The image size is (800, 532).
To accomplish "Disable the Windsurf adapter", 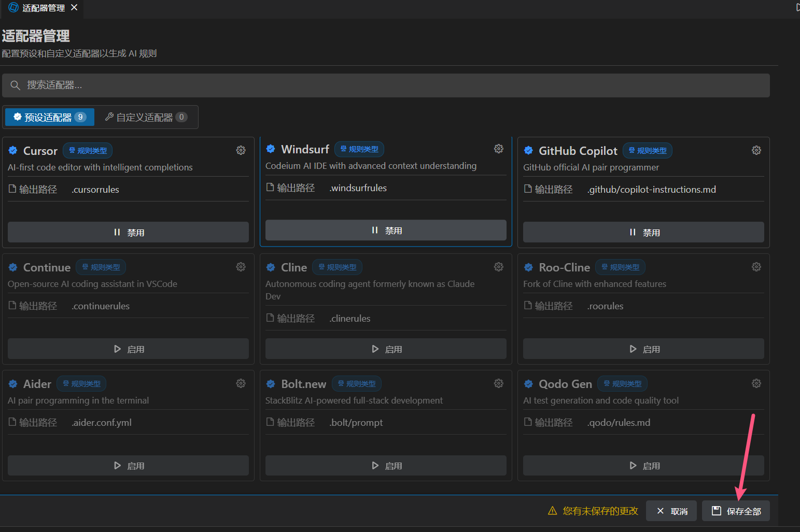I will click(386, 231).
